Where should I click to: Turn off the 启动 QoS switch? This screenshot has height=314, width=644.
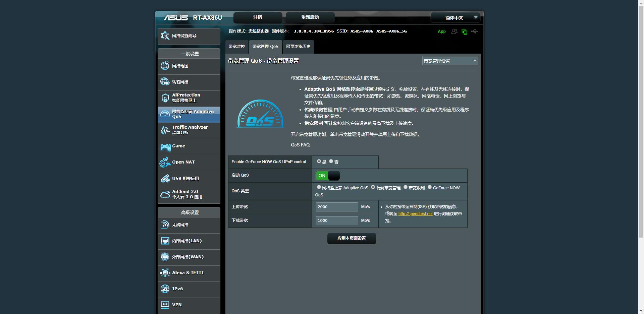(328, 175)
